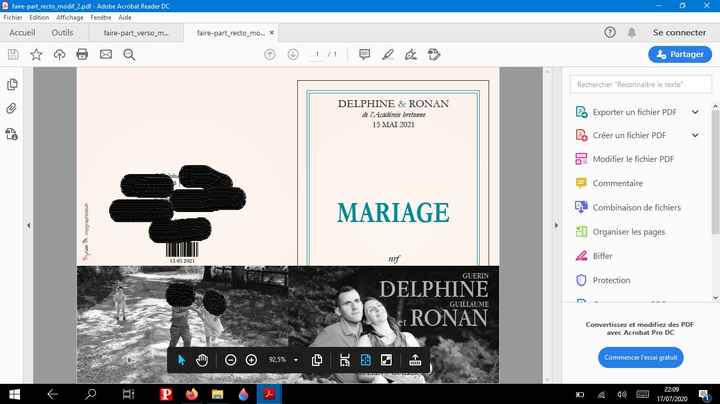720x404 pixels.
Task: Click the page number field
Action: (x=317, y=55)
